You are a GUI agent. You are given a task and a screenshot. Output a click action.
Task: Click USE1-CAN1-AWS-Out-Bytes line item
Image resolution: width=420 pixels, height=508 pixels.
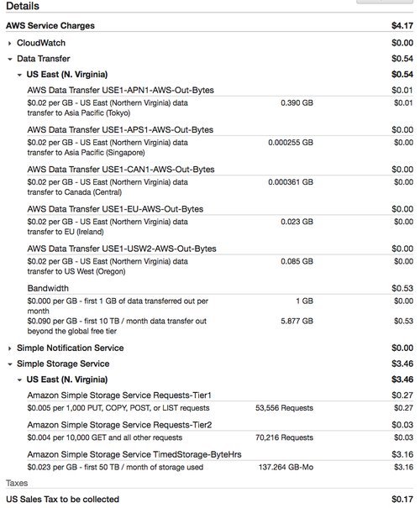(121, 169)
